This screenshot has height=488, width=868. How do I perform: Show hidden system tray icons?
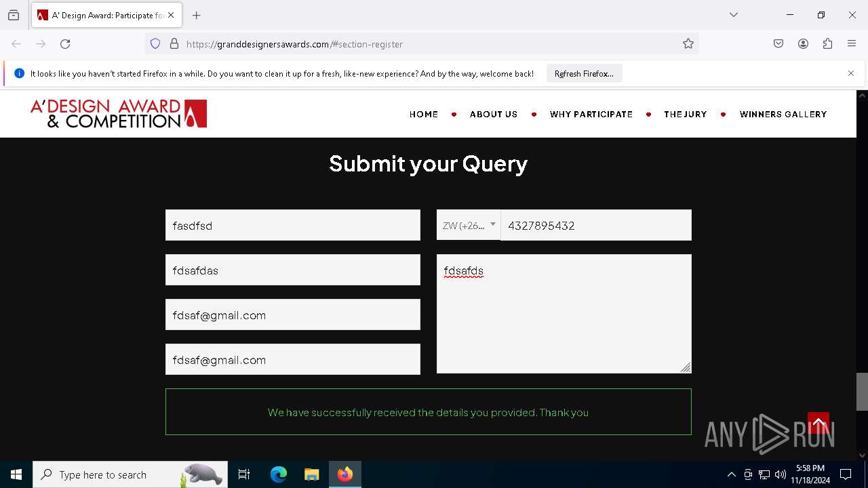pyautogui.click(x=731, y=474)
